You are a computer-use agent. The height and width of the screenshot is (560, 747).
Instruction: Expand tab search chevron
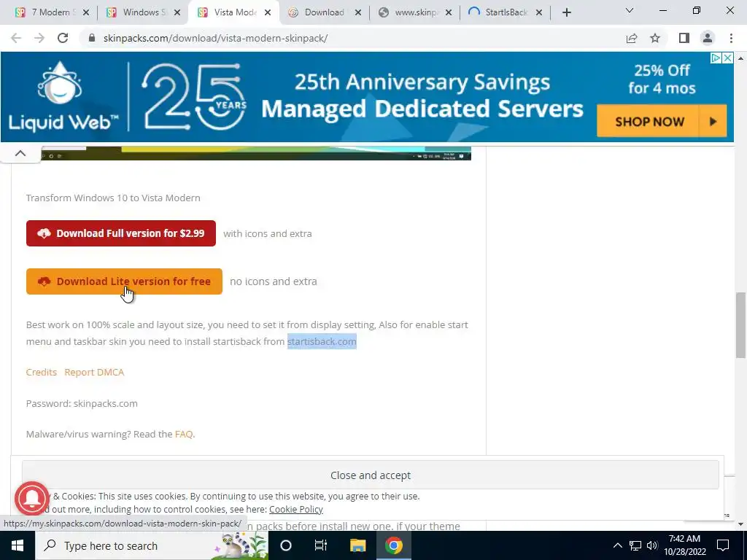point(630,10)
